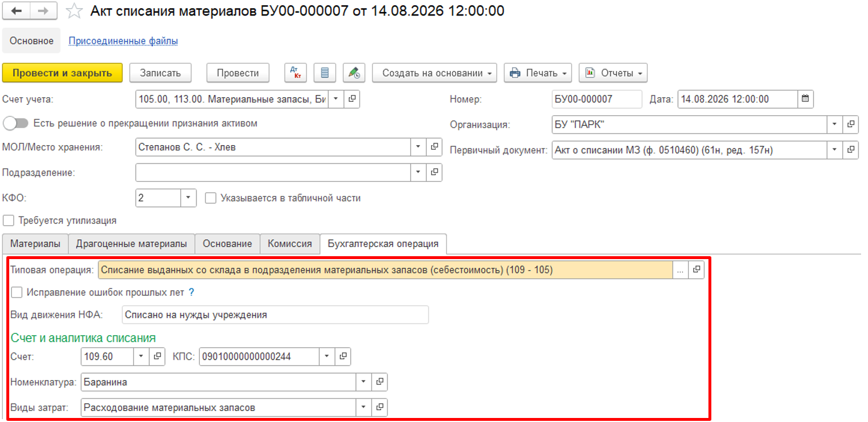Open the Типовая операция selection via ellipsis
868x422 pixels.
click(680, 270)
